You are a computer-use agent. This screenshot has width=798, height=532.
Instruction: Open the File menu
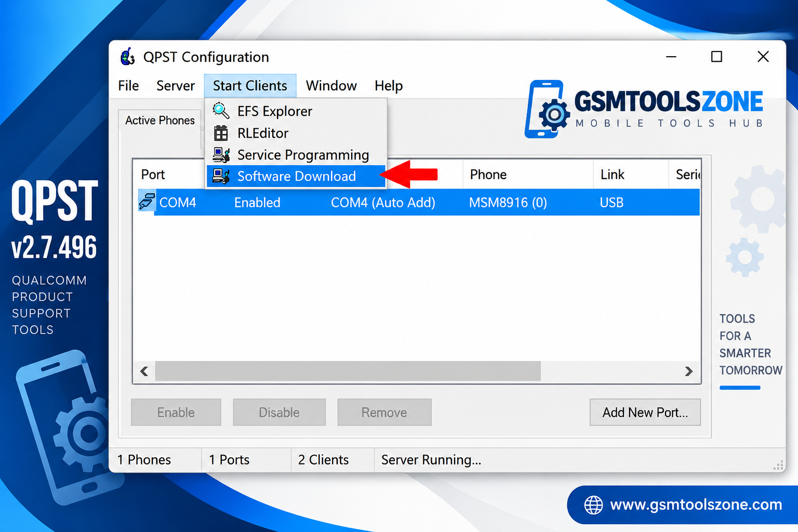(128, 86)
